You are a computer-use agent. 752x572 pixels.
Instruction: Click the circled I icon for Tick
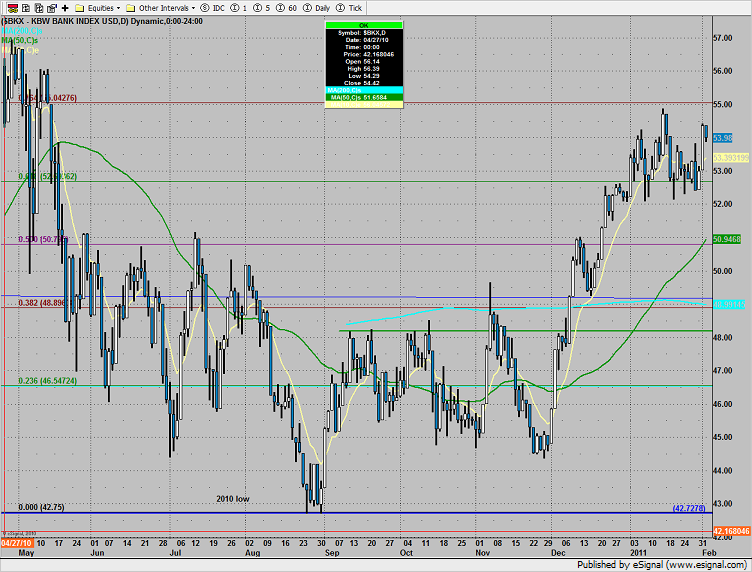click(x=341, y=8)
